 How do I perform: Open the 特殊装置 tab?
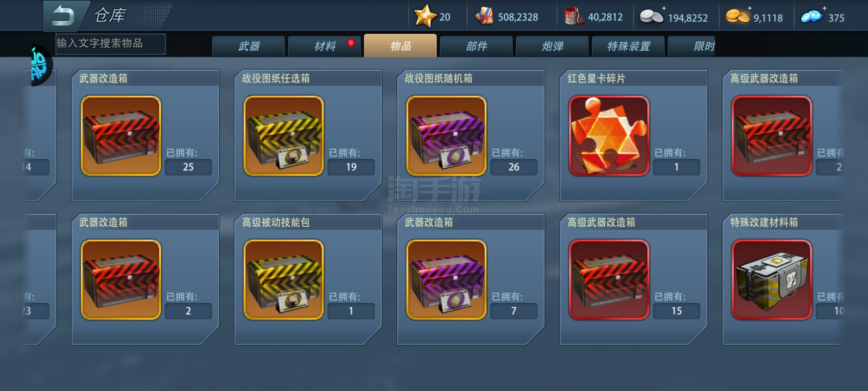[628, 46]
